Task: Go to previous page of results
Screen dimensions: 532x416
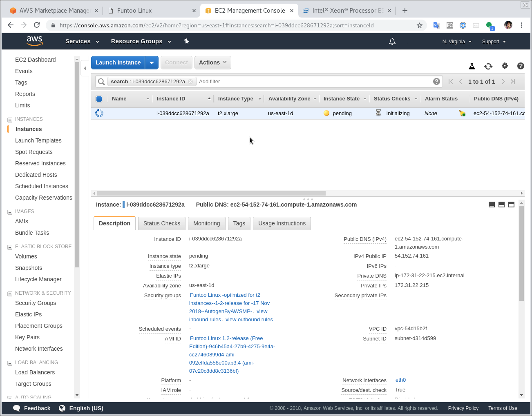Action: pyautogui.click(x=460, y=82)
